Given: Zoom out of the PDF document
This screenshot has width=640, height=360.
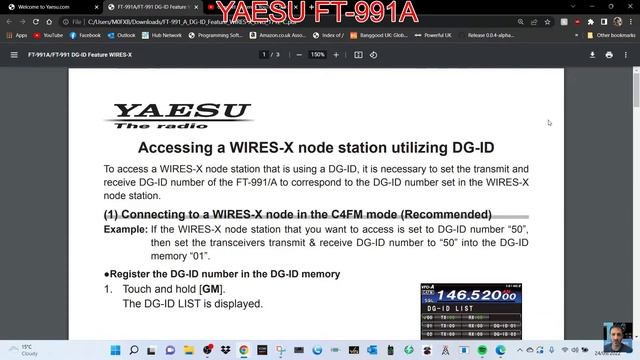Looking at the screenshot, I should point(299,55).
